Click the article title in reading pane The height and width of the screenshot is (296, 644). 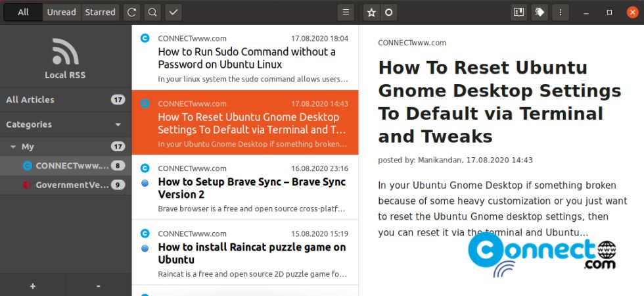[499, 102]
